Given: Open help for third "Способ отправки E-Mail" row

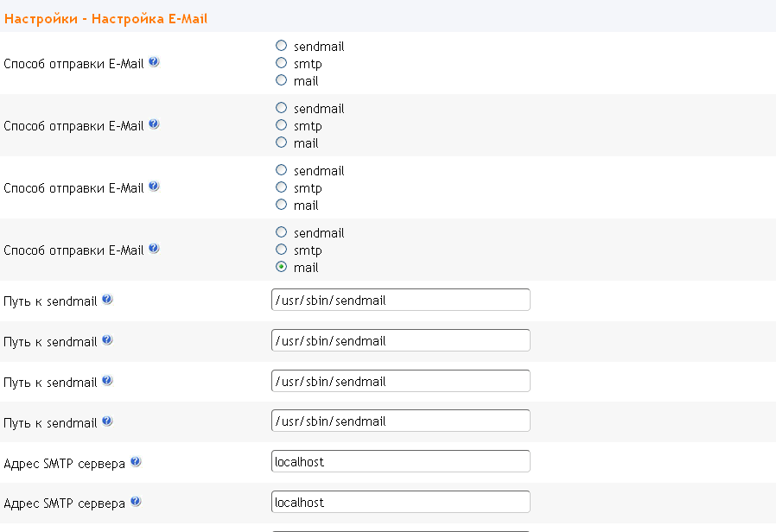Looking at the screenshot, I should 154,187.
